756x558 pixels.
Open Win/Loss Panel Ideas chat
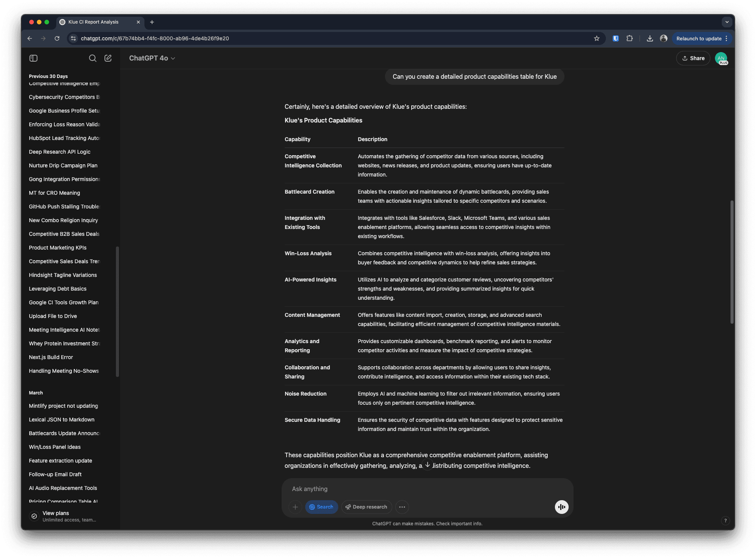coord(55,447)
